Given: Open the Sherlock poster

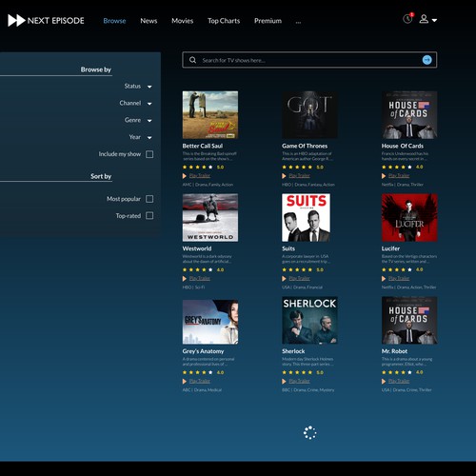Looking at the screenshot, I should pyautogui.click(x=309, y=320).
